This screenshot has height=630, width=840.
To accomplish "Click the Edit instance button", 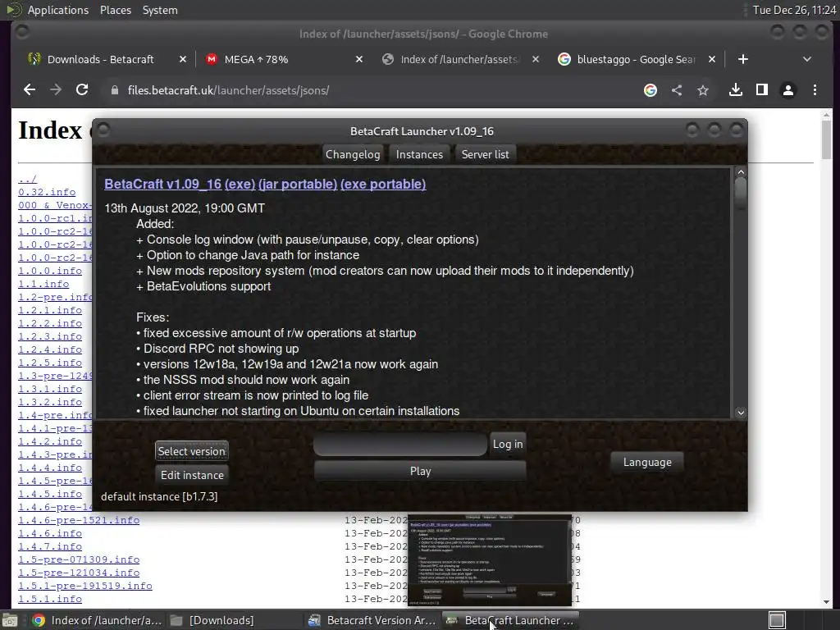I will [x=192, y=475].
